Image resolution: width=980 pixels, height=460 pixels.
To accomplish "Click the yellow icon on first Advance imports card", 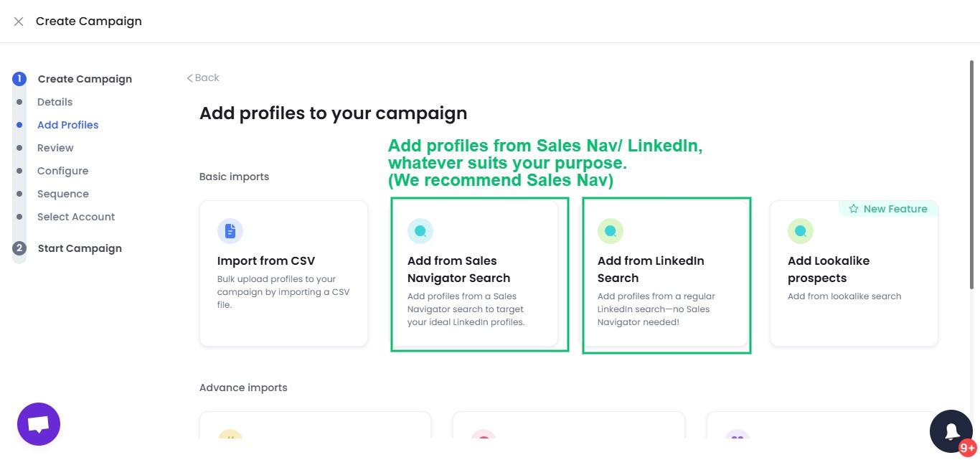I will (x=230, y=438).
